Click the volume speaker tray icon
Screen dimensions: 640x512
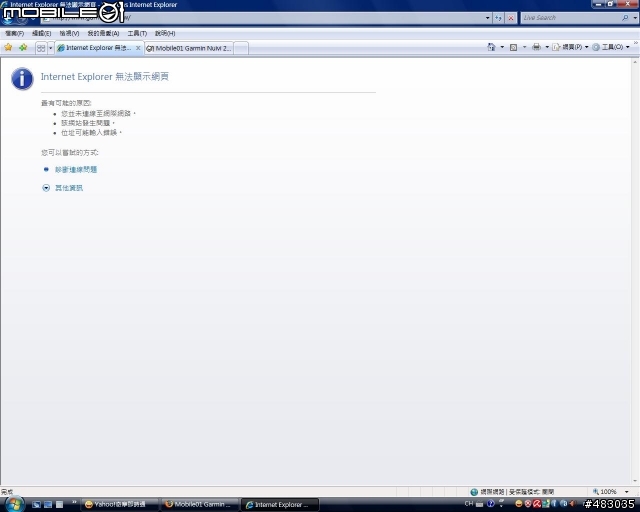pos(572,504)
